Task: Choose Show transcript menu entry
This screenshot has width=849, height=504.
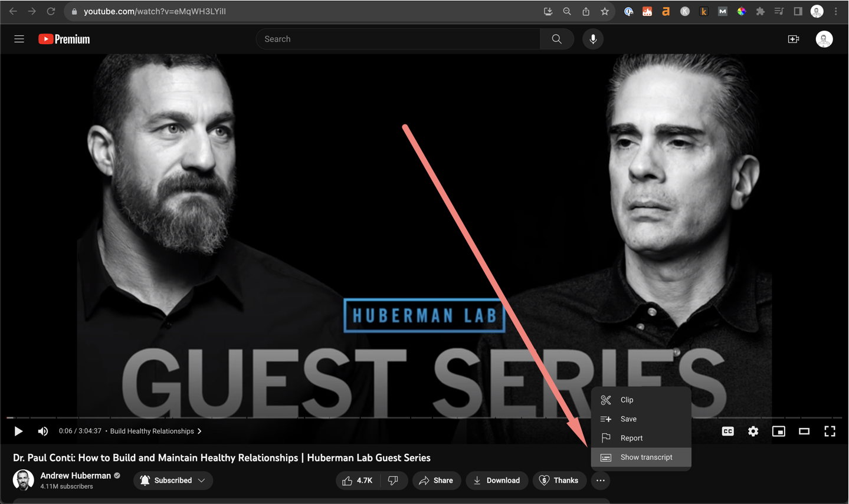Action: (x=641, y=457)
